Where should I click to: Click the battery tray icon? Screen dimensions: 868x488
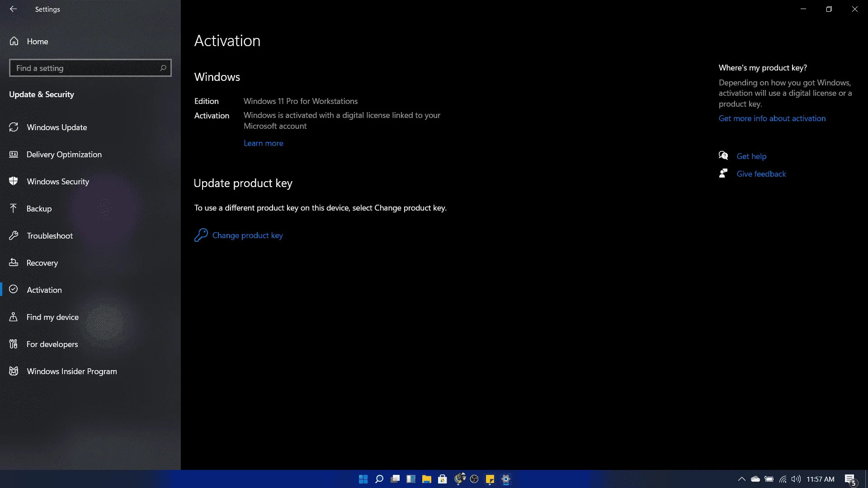point(769,479)
